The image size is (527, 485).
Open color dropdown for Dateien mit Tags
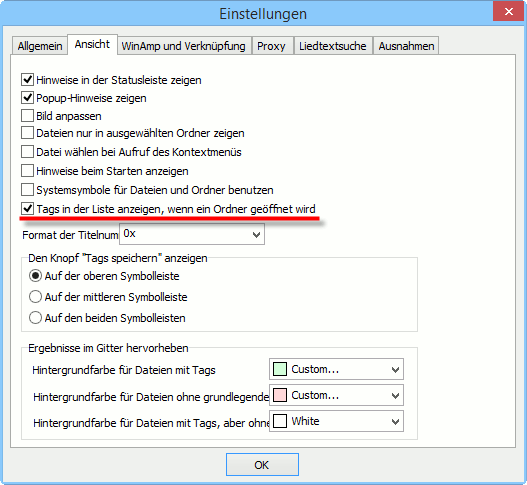[336, 369]
